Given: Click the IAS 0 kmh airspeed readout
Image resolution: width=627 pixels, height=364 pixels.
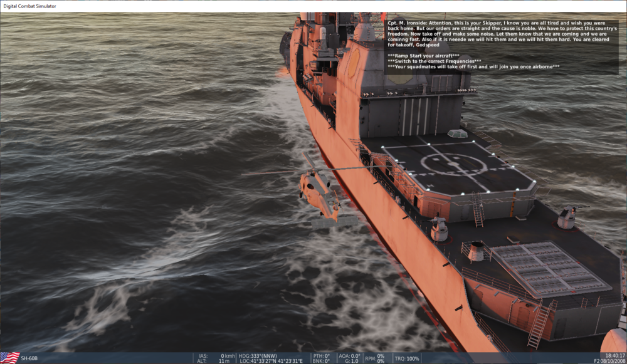Looking at the screenshot, I should pyautogui.click(x=216, y=356).
